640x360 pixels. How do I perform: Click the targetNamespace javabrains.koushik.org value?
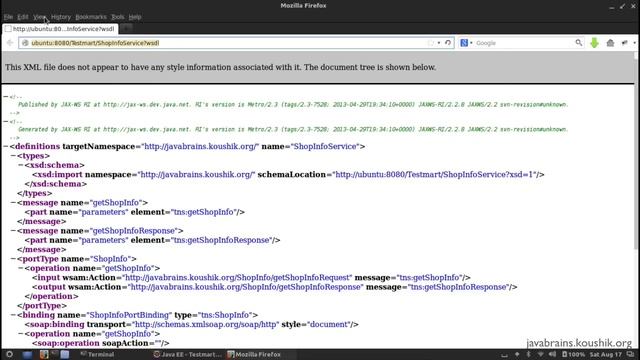click(200, 146)
